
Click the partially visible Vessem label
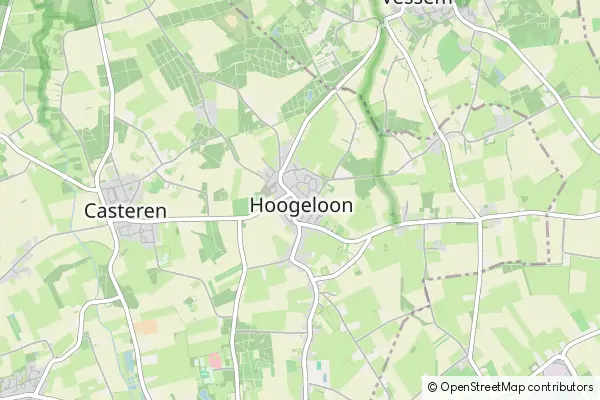(417, 2)
